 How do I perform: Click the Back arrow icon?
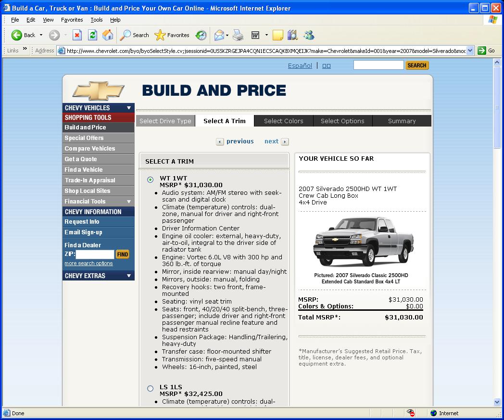click(x=17, y=35)
